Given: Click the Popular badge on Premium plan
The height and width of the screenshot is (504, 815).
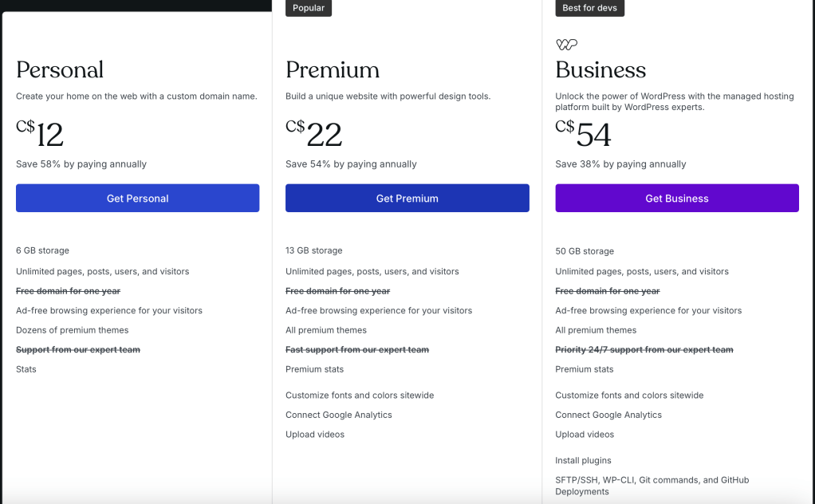Looking at the screenshot, I should click(x=309, y=8).
